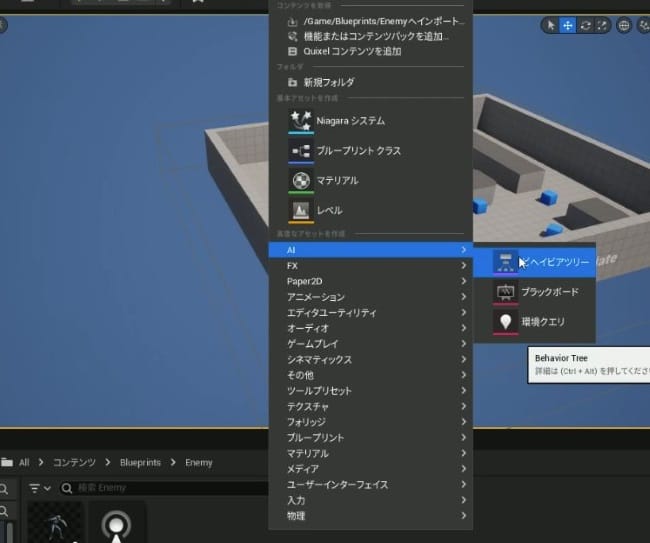This screenshot has width=650, height=543.
Task: Choose Quixel コンテンツを追加
Action: tap(371, 51)
